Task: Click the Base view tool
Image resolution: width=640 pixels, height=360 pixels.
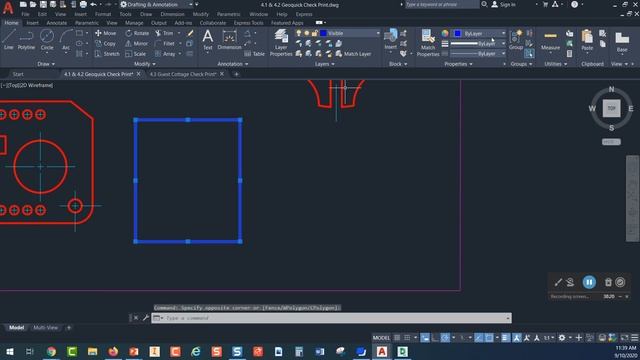Action: coord(622,41)
